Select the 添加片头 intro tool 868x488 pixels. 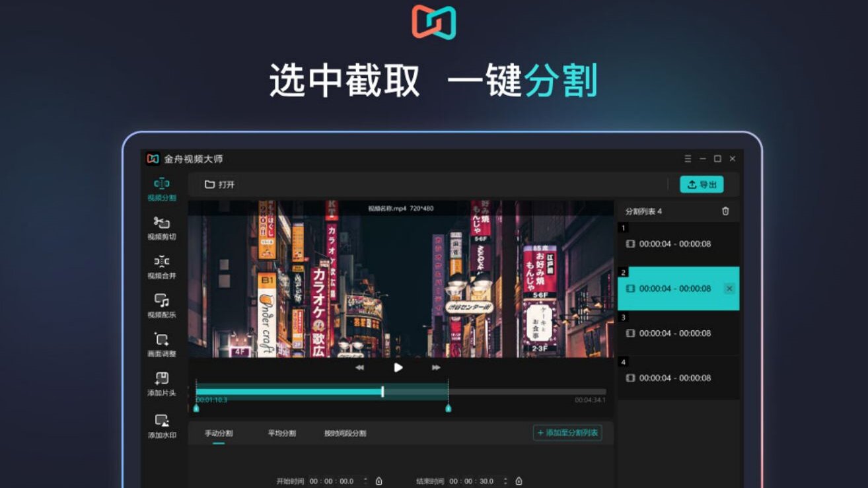163,385
